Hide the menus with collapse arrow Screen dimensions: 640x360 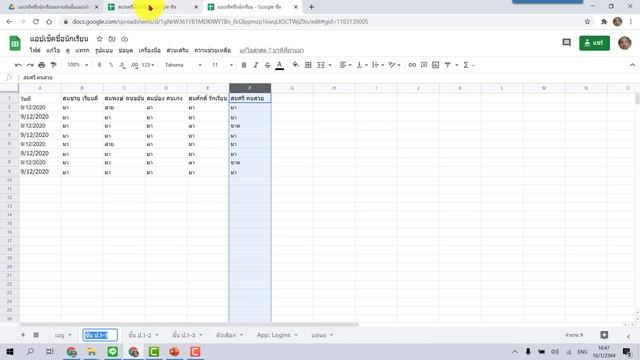point(632,65)
